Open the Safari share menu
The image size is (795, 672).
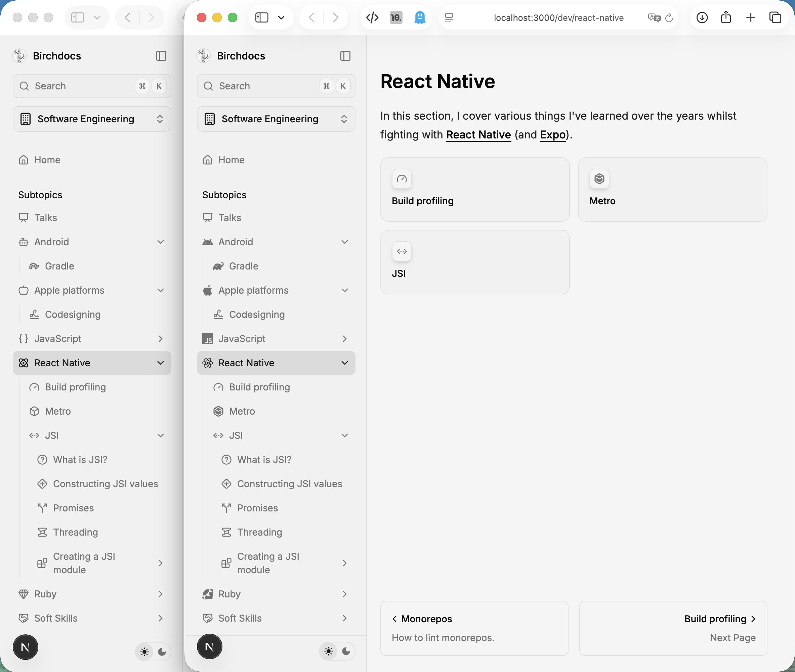pos(726,17)
